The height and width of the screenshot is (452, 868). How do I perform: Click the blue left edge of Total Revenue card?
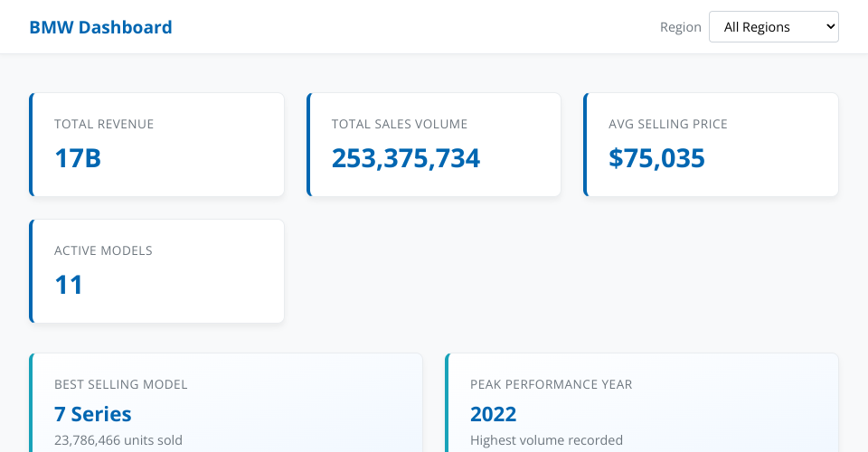(x=31, y=145)
